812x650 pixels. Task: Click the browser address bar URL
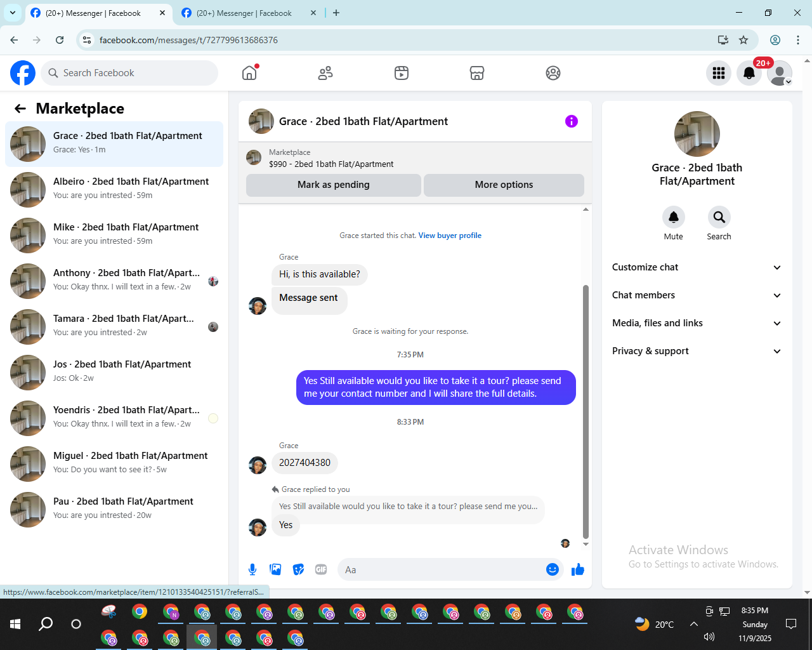click(188, 40)
